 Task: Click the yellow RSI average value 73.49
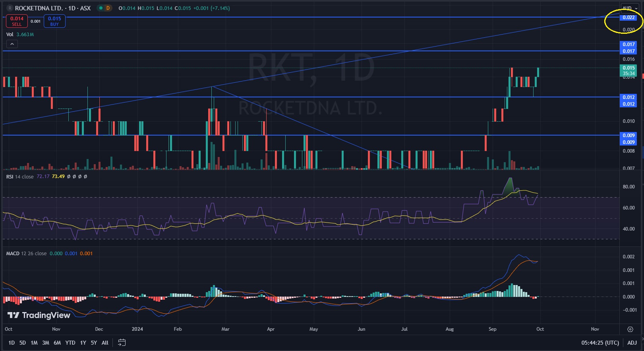tap(58, 176)
